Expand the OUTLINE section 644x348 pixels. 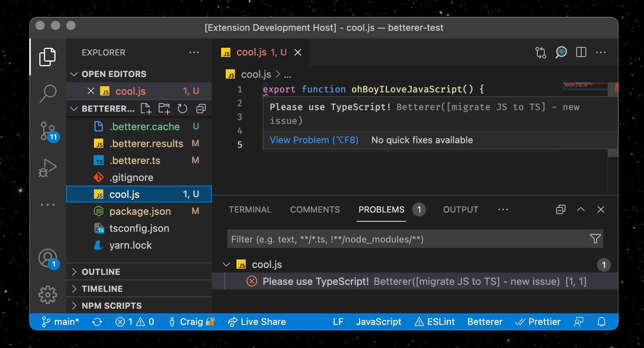pos(101,272)
